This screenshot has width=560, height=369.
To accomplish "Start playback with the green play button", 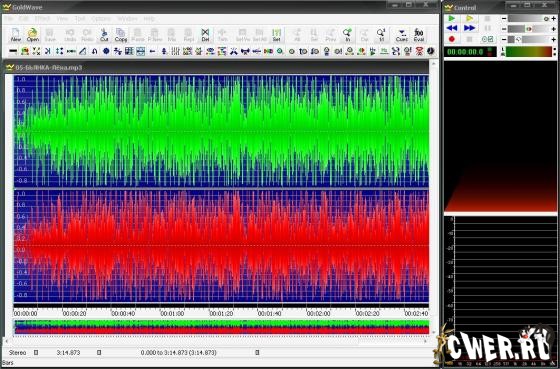I will coord(452,18).
